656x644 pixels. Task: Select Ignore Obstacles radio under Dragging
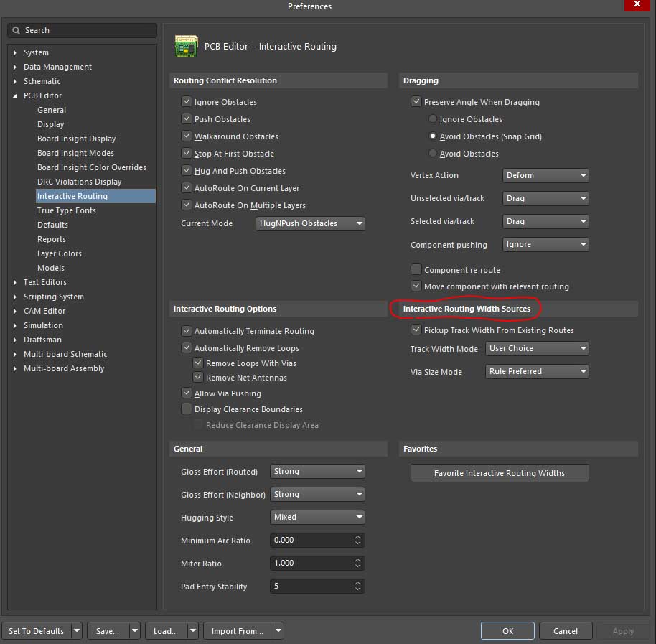(x=432, y=119)
